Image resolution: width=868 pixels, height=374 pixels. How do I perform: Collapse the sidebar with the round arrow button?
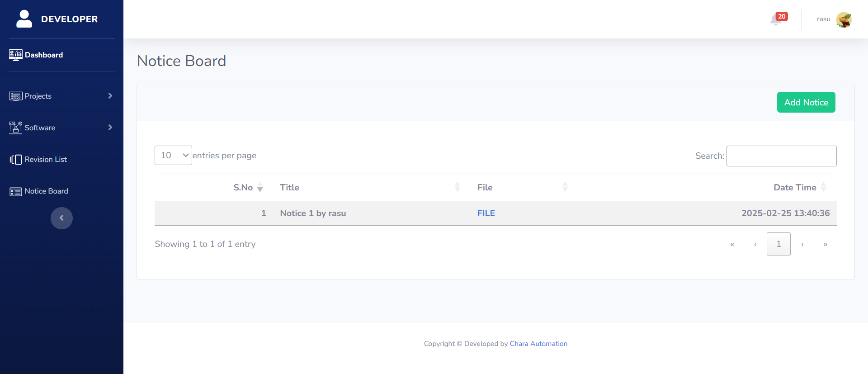coord(61,218)
